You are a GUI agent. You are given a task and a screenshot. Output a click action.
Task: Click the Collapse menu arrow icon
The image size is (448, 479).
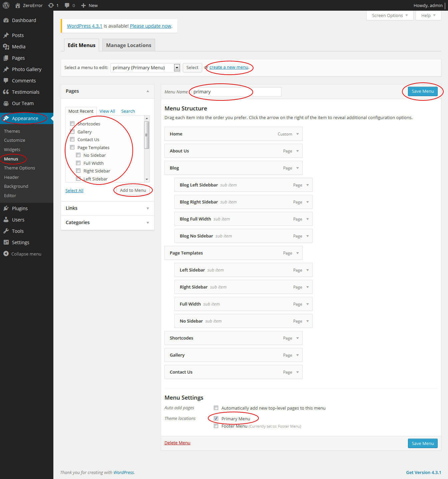[x=6, y=254]
